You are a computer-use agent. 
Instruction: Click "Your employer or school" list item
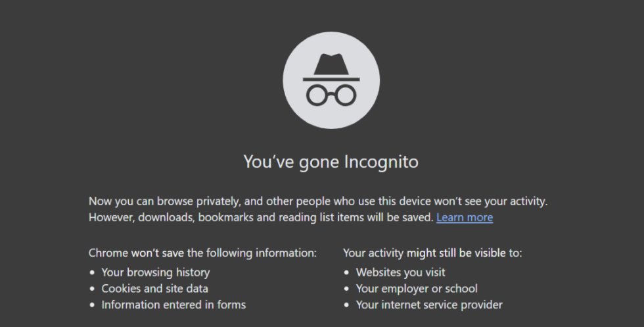coord(417,288)
